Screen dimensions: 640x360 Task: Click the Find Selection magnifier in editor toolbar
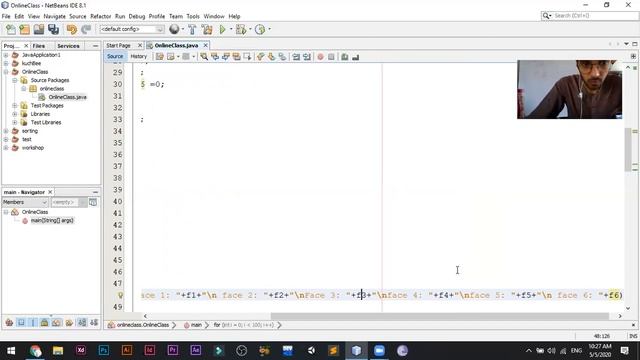click(204, 57)
